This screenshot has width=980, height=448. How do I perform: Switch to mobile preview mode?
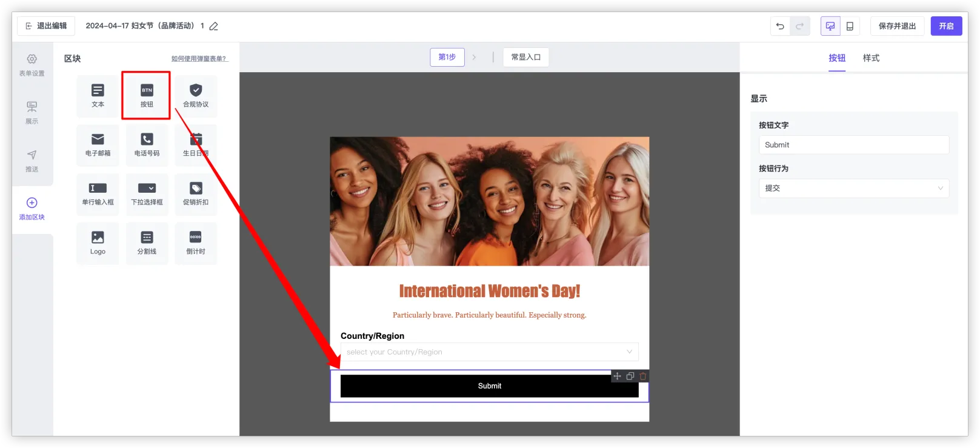coord(850,26)
